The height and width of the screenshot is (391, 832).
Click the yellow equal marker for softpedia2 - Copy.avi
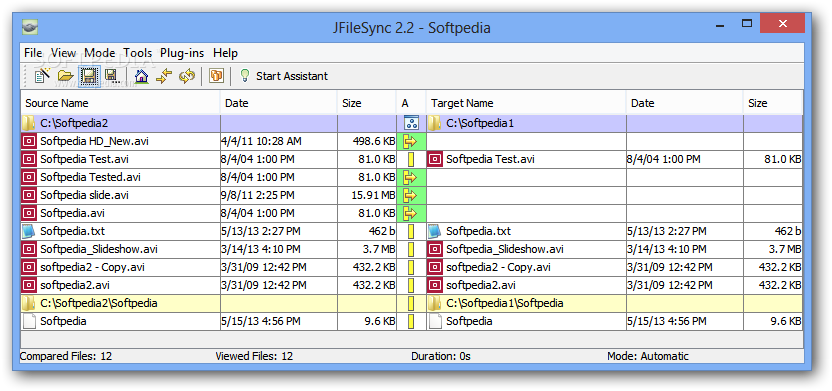411,267
